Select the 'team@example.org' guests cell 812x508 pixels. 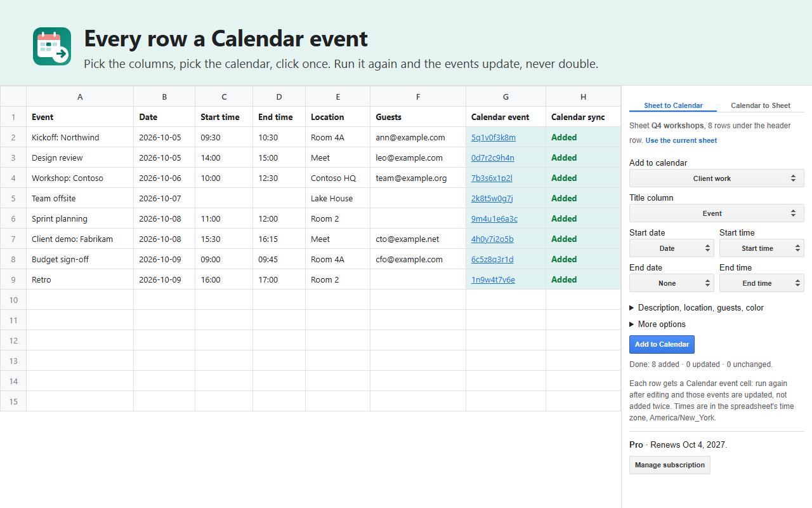pyautogui.click(x=418, y=178)
